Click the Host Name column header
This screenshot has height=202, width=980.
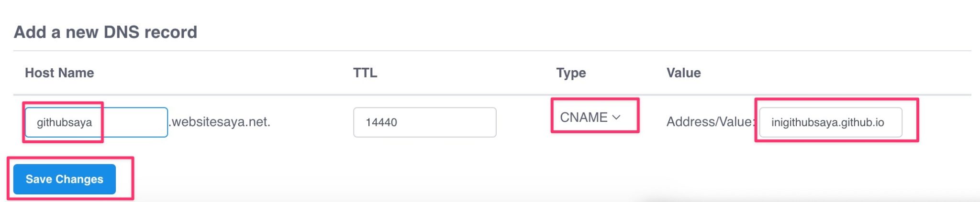point(59,73)
